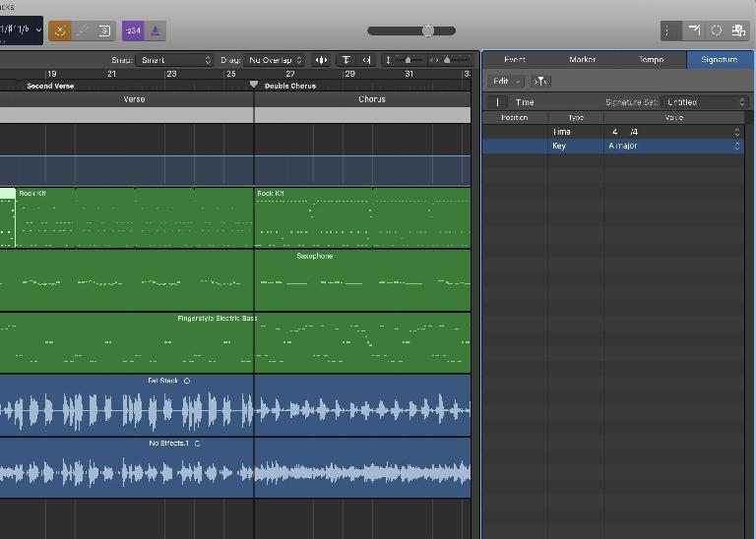Viewport: 756px width, 539px height.
Task: Open the Edit menu in Signature list
Action: [x=505, y=81]
